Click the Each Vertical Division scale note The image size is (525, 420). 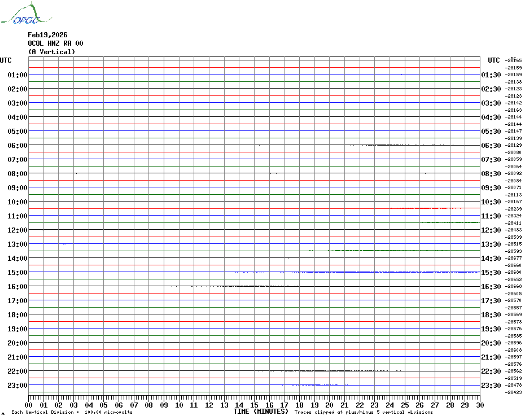coord(72,412)
